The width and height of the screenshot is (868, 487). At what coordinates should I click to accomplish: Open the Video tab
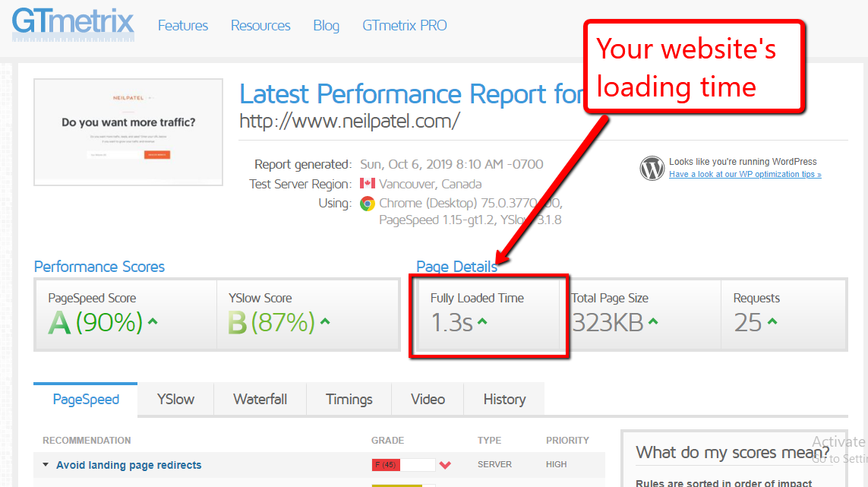428,399
